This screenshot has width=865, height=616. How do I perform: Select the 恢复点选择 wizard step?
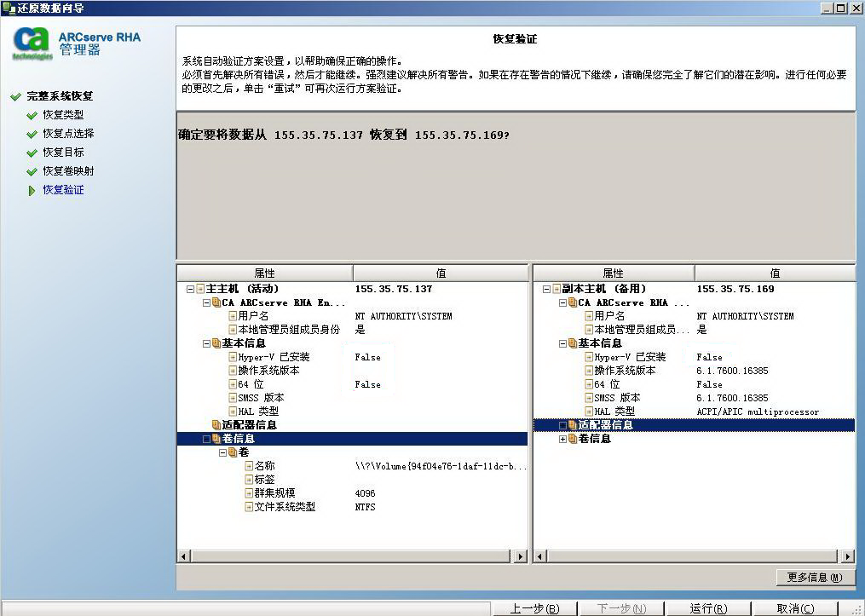click(68, 134)
